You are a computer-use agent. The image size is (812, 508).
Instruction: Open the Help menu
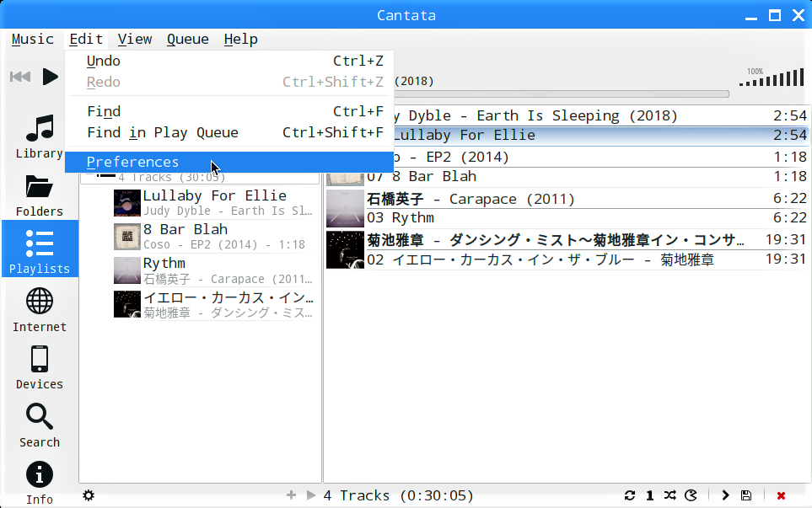[x=241, y=40]
